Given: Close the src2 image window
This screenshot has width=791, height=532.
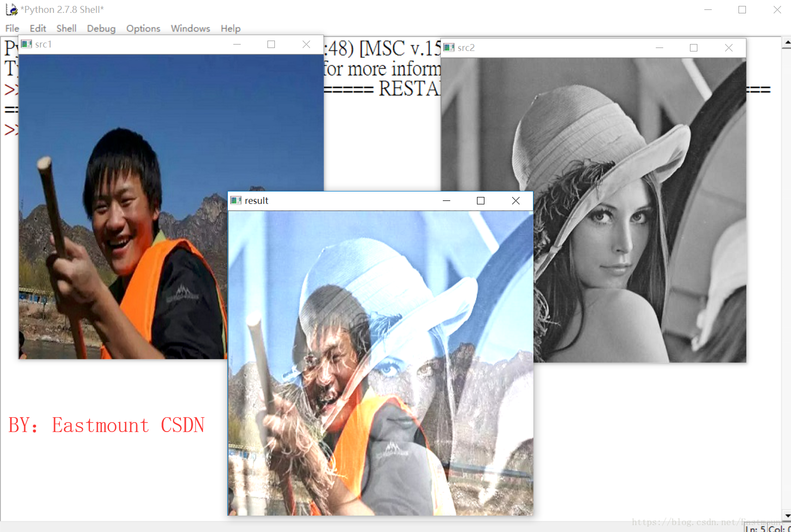Looking at the screenshot, I should [x=729, y=48].
